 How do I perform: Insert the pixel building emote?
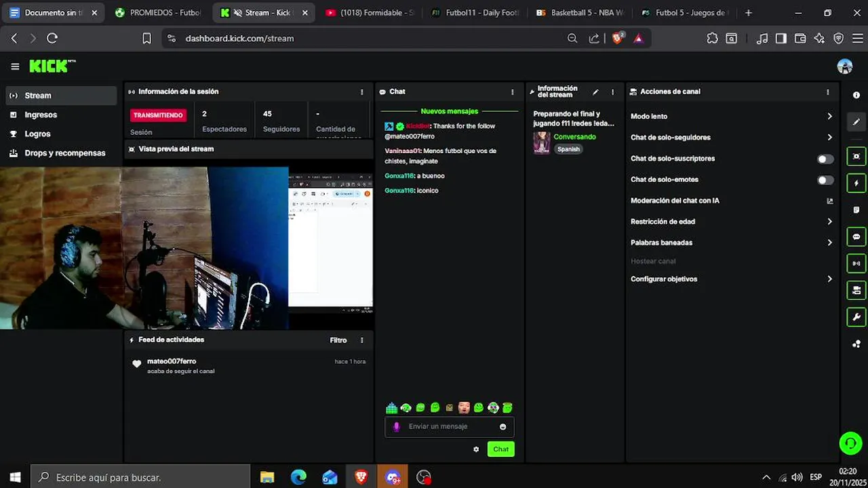[x=391, y=408]
